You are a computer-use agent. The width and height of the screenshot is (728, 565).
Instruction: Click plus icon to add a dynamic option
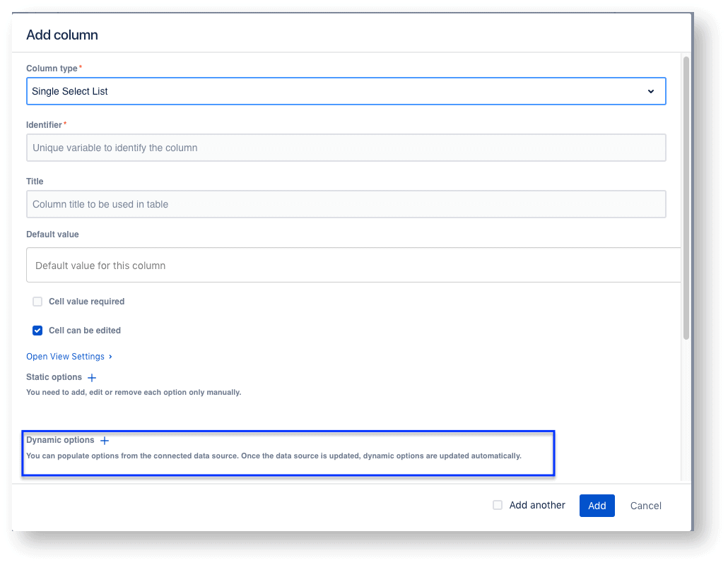tap(104, 440)
